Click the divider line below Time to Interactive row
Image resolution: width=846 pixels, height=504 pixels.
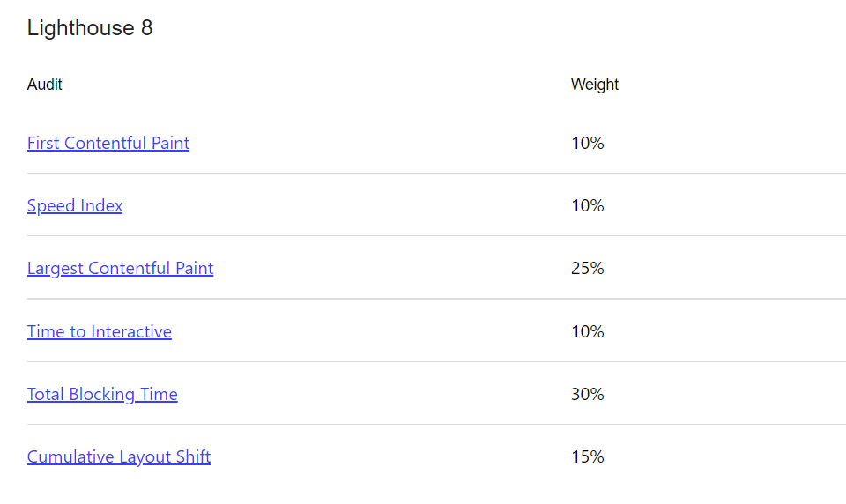click(436, 361)
